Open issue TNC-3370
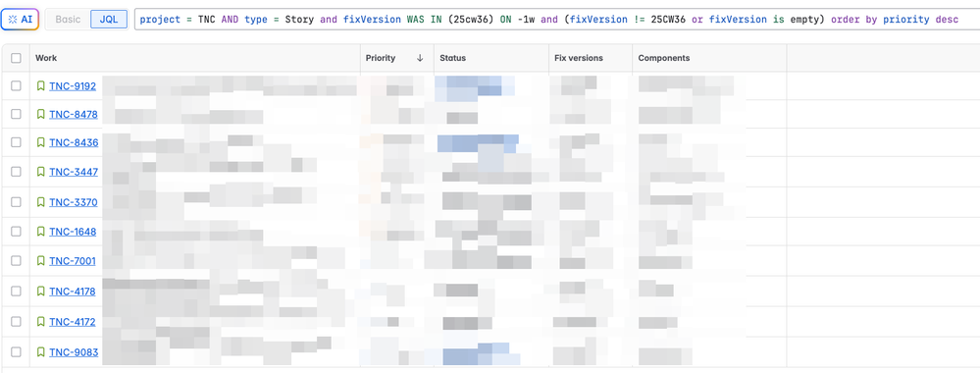Image resolution: width=980 pixels, height=373 pixels. click(74, 203)
